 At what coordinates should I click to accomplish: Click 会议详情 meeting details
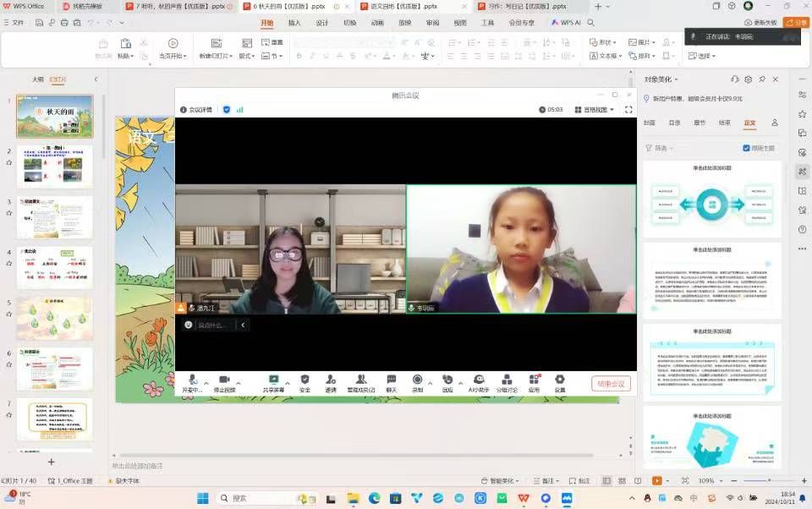[195, 109]
